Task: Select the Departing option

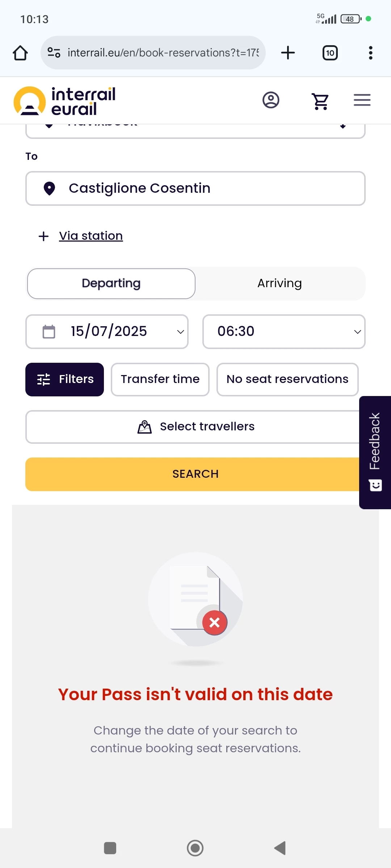Action: coord(111,284)
